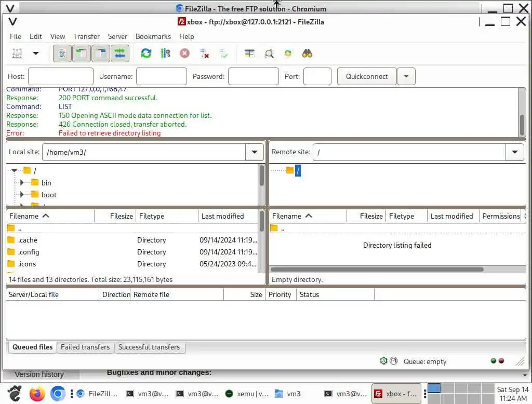Toggle synchronized browsing icon
This screenshot has height=404, width=532.
(x=288, y=53)
